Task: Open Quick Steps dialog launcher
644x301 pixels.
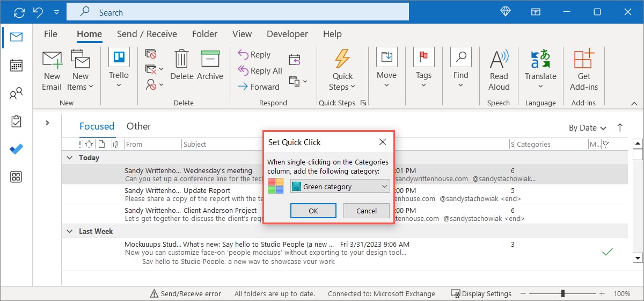Action: click(x=363, y=103)
